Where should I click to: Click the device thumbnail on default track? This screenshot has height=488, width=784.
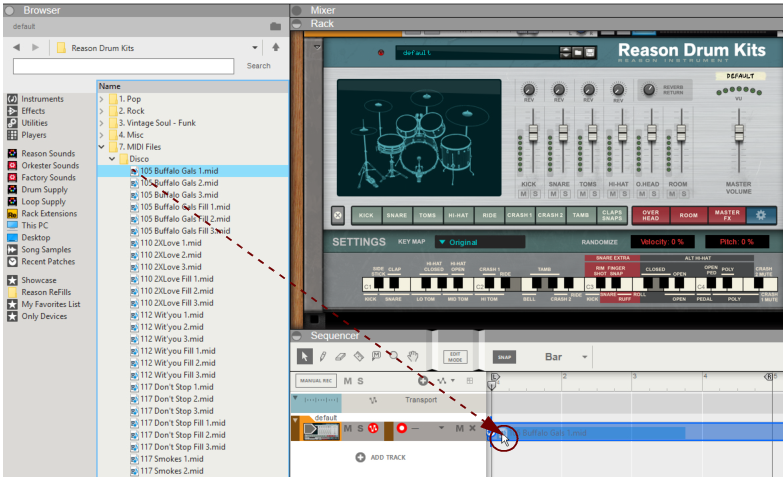(x=320, y=430)
